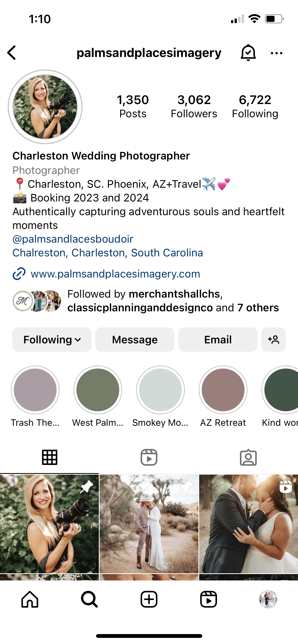Expand the Following dropdown button

[x=52, y=340]
